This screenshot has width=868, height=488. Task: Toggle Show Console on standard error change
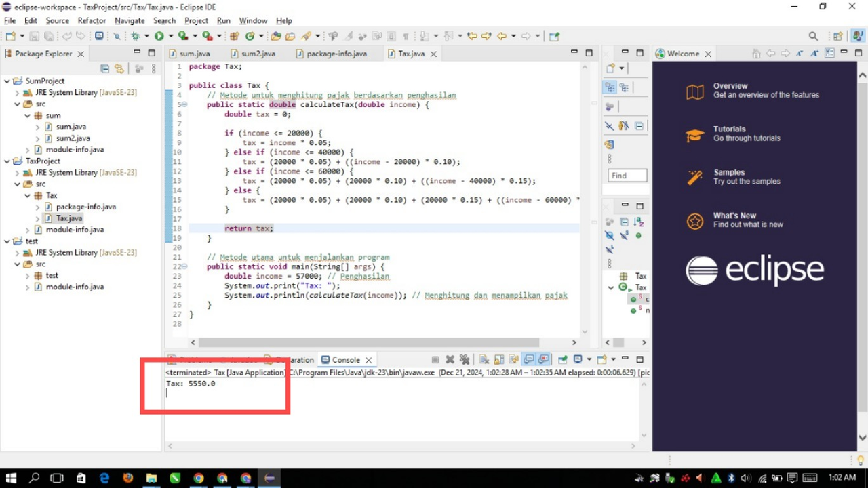click(x=542, y=360)
